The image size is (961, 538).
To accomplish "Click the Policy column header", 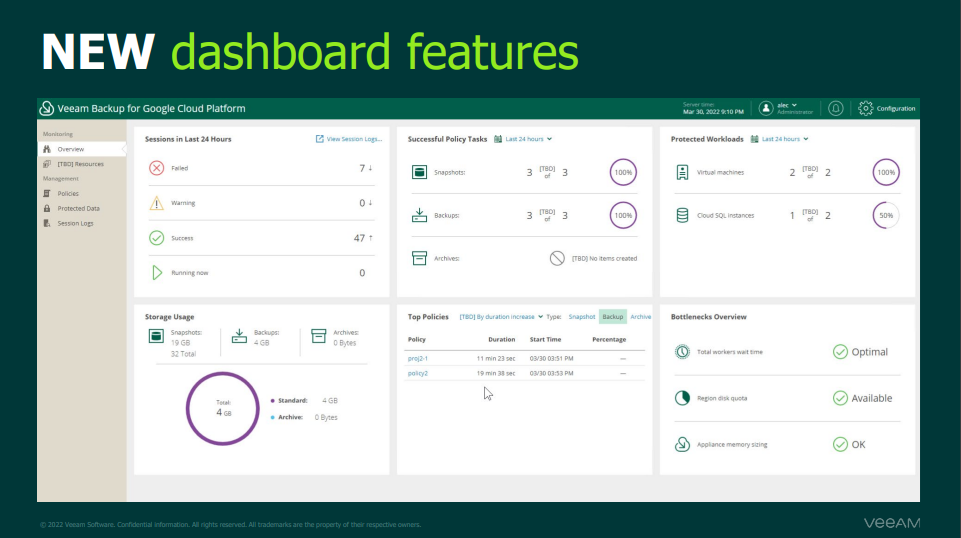I will [x=417, y=339].
